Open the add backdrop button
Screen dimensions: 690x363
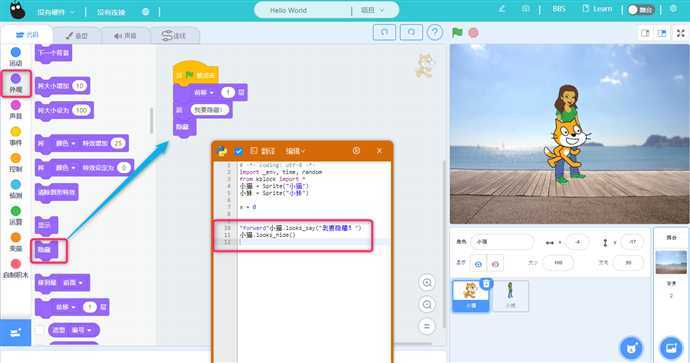click(x=672, y=348)
